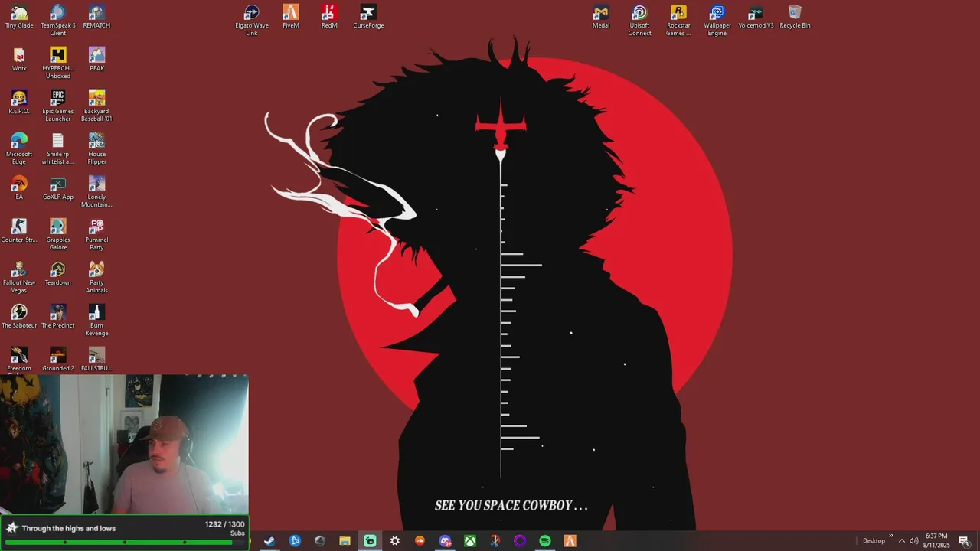Open Microsoft Edge desktop shortcut
The height and width of the screenshot is (551, 980).
click(19, 148)
